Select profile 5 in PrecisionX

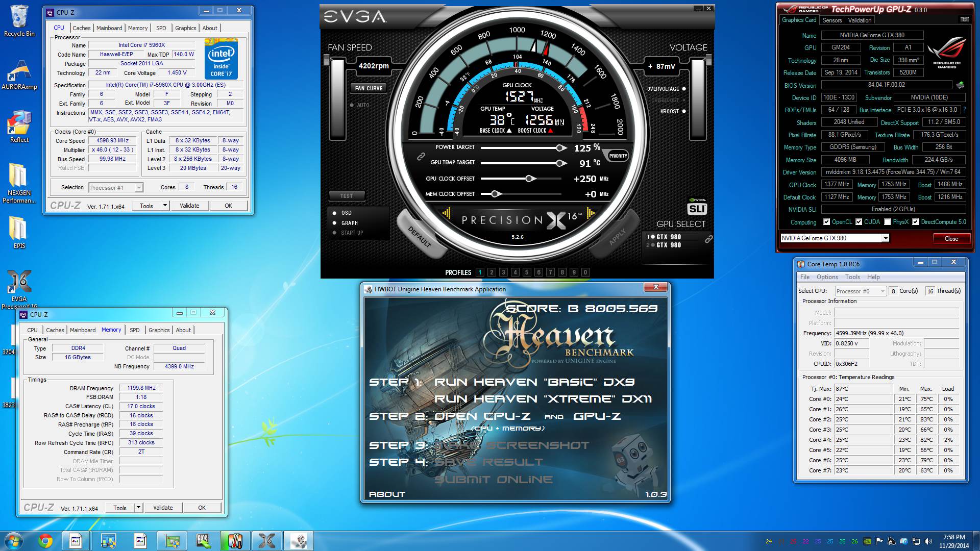527,272
